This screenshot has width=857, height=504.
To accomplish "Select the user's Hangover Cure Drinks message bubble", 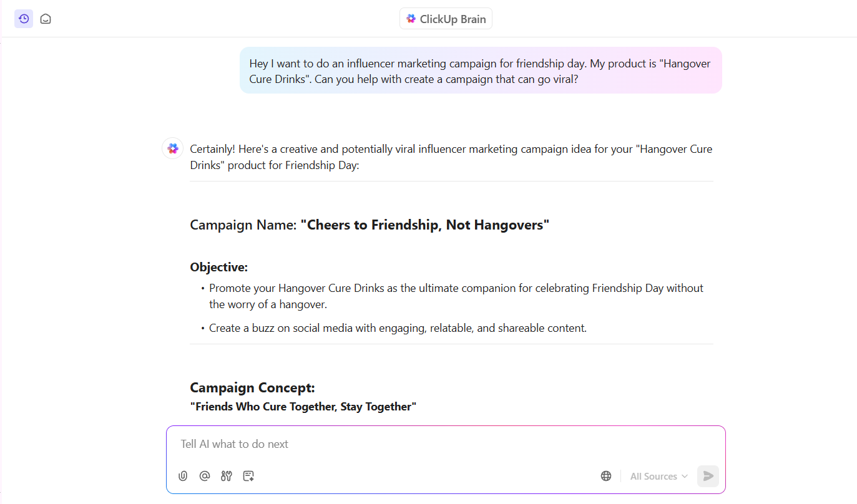I will click(x=481, y=70).
